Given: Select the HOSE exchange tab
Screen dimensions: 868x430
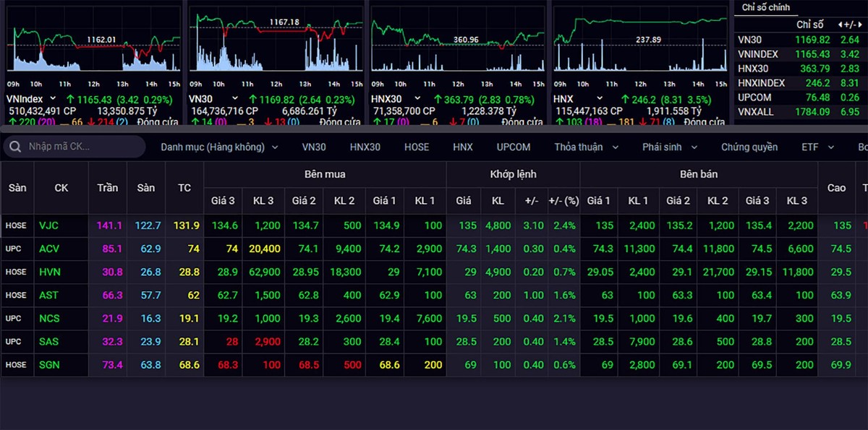Looking at the screenshot, I should pos(417,147).
